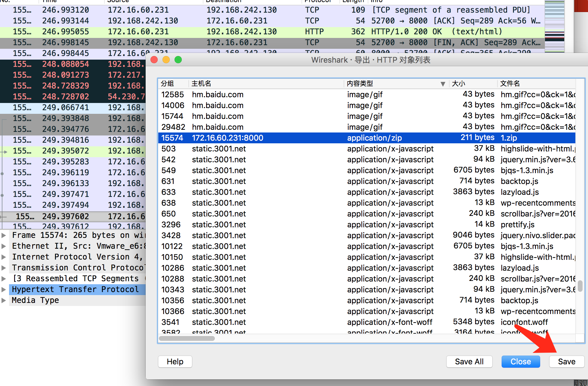Click the Save All button
The height and width of the screenshot is (386, 588).
pyautogui.click(x=469, y=361)
